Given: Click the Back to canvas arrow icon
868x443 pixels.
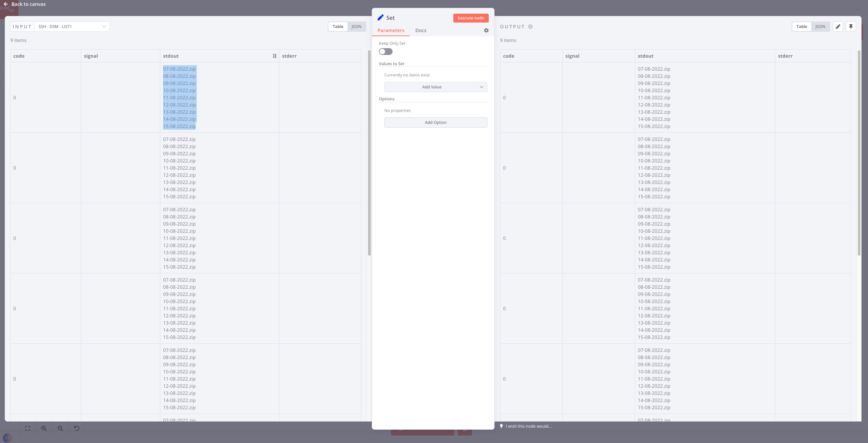Looking at the screenshot, I should 5,4.
